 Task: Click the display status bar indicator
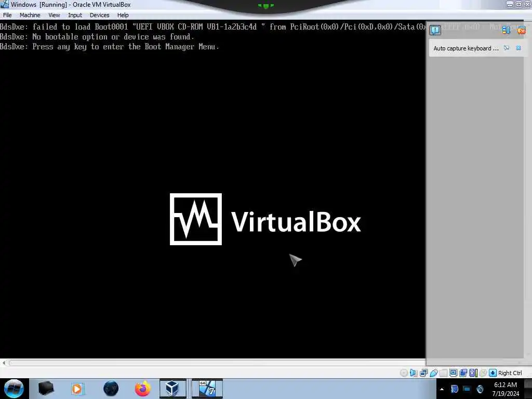pos(453,373)
